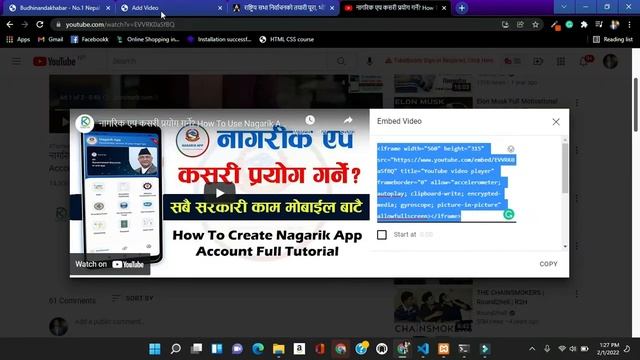
Task: Click COPY to copy embed code
Action: tap(548, 264)
